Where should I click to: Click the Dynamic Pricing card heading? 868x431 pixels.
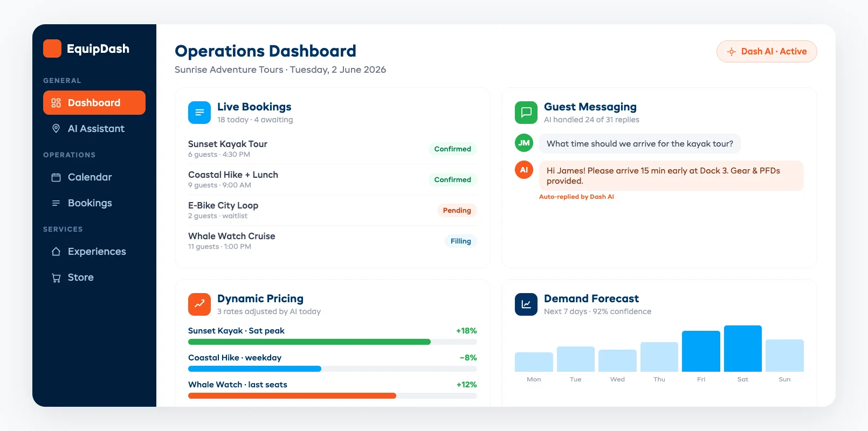pyautogui.click(x=260, y=298)
